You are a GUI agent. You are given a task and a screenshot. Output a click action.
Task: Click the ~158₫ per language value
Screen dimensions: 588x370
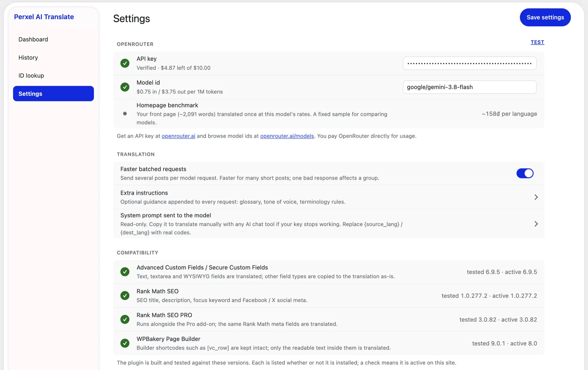pos(509,114)
